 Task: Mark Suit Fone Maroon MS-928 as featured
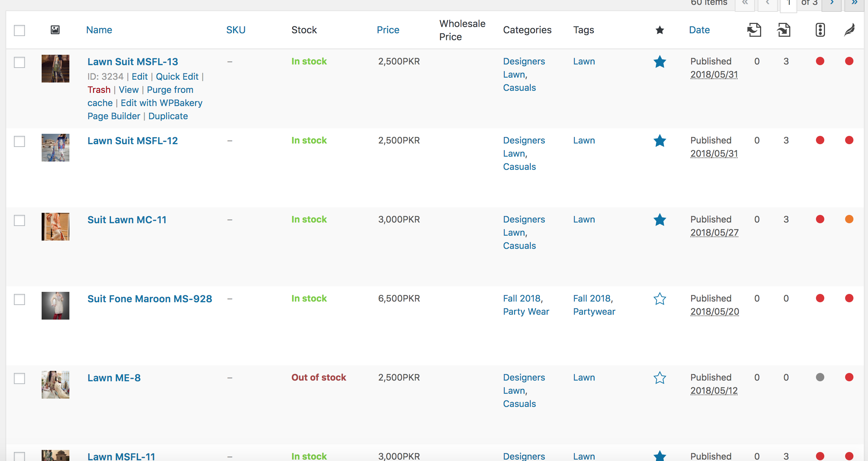pyautogui.click(x=659, y=299)
